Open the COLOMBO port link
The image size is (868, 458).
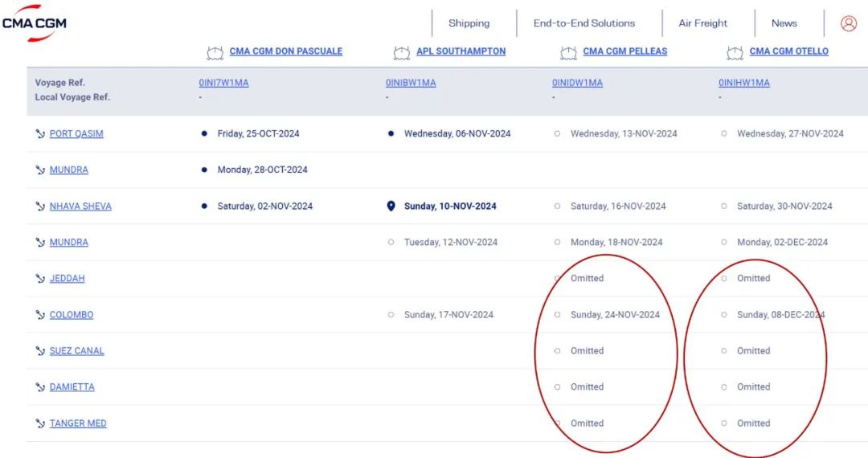(72, 315)
